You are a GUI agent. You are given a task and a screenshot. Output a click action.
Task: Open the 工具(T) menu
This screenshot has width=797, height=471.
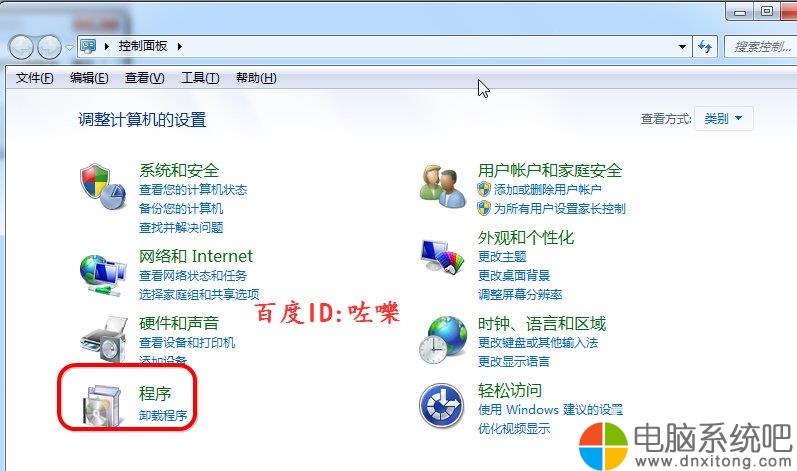(200, 78)
